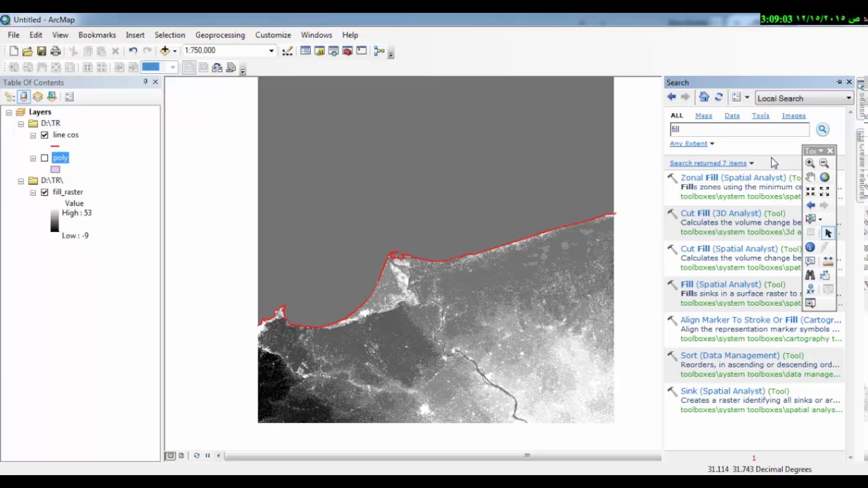The image size is (868, 488).
Task: Open the ArcToolbox window icon
Action: [x=347, y=51]
